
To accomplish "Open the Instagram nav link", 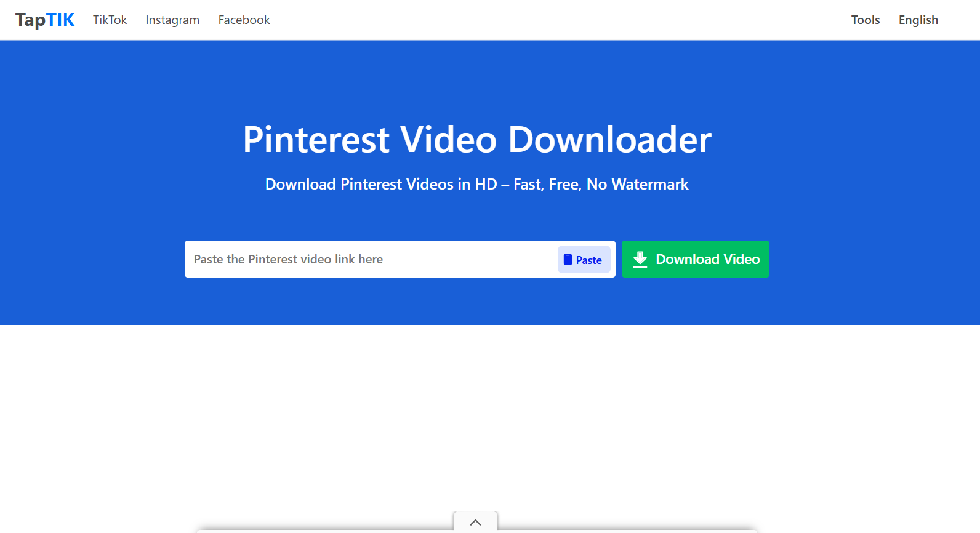I will (172, 20).
